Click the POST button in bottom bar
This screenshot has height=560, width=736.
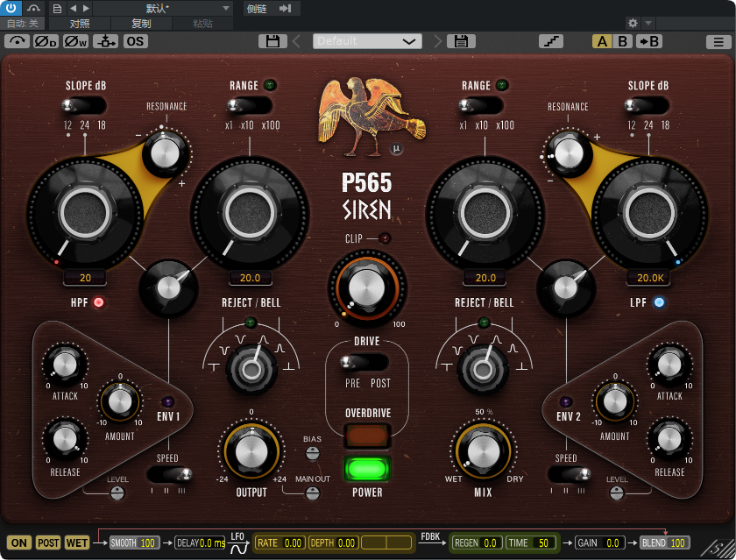point(48,543)
